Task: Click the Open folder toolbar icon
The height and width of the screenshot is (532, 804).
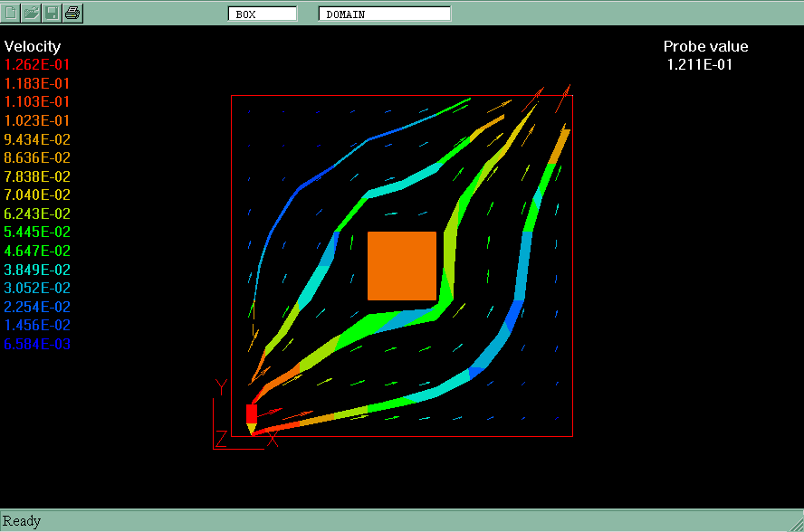Action: tap(32, 13)
